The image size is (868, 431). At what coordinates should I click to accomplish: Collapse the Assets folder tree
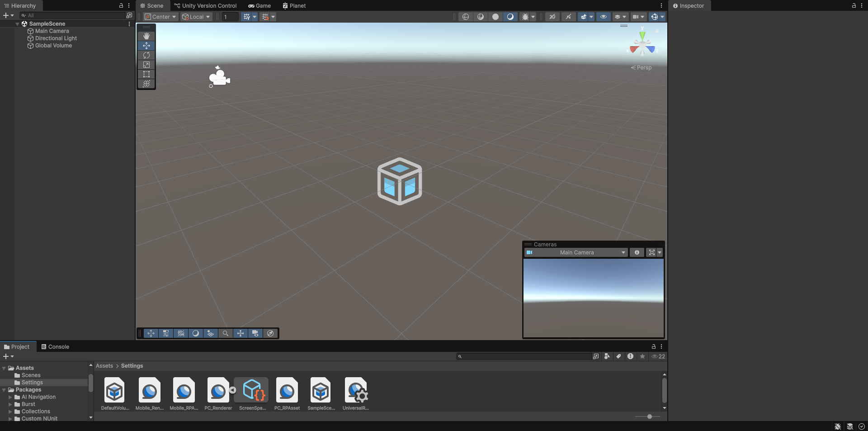point(4,368)
